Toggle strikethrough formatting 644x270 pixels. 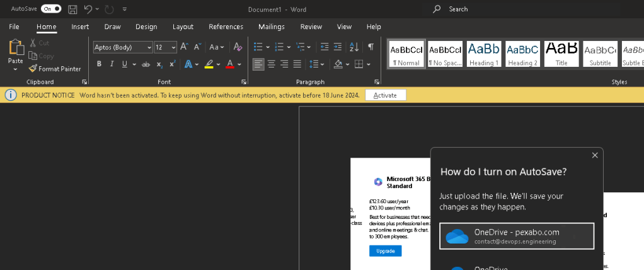pos(146,64)
